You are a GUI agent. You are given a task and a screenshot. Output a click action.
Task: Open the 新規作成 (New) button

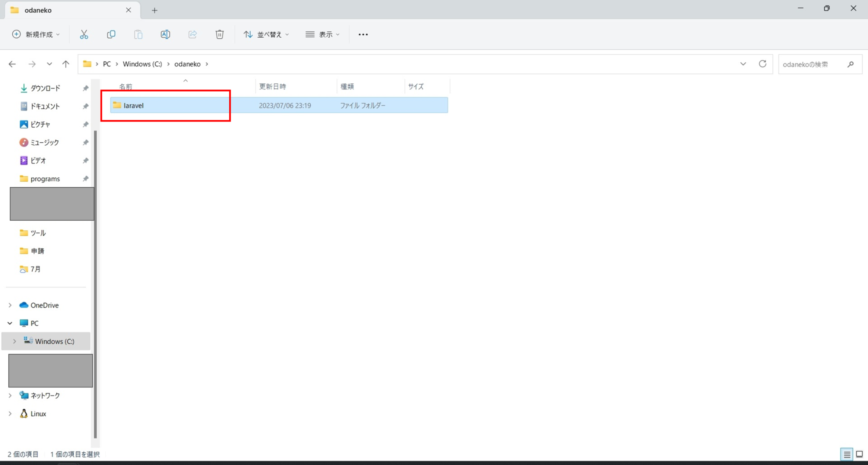click(x=36, y=34)
